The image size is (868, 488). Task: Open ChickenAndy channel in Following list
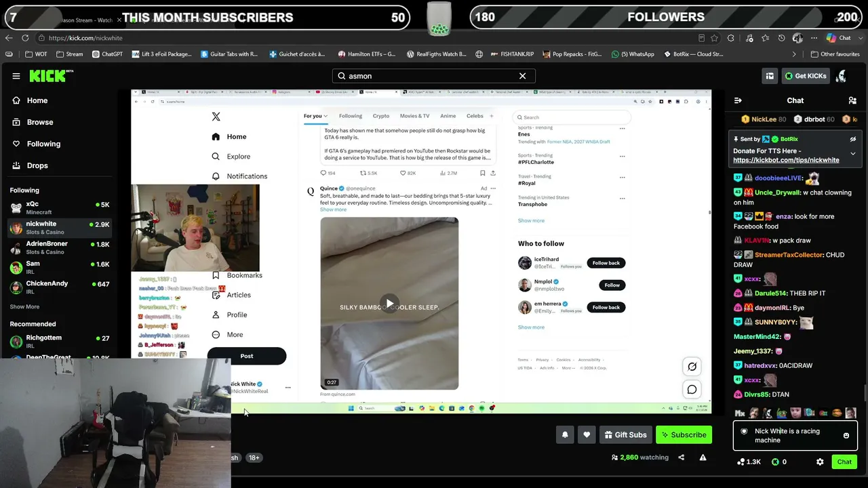click(60, 287)
